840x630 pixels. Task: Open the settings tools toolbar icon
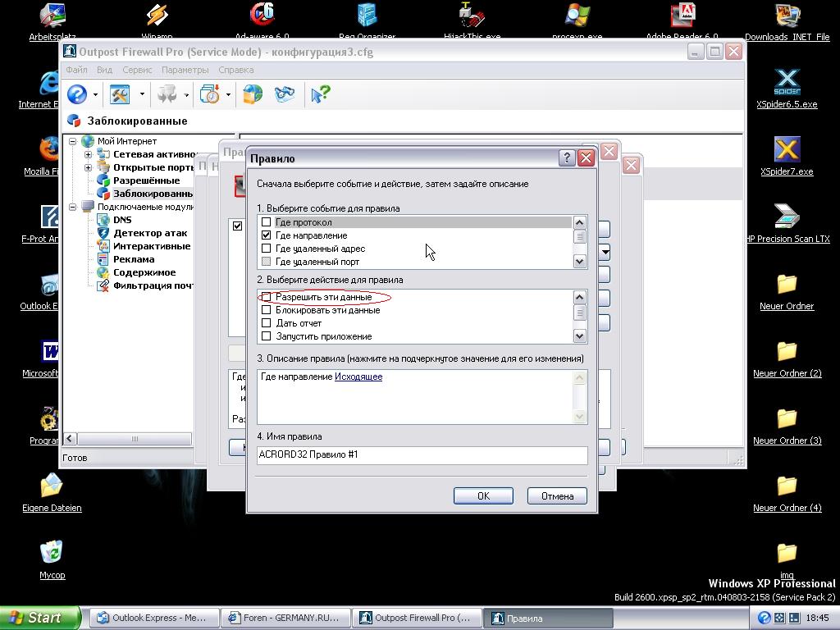pos(120,95)
